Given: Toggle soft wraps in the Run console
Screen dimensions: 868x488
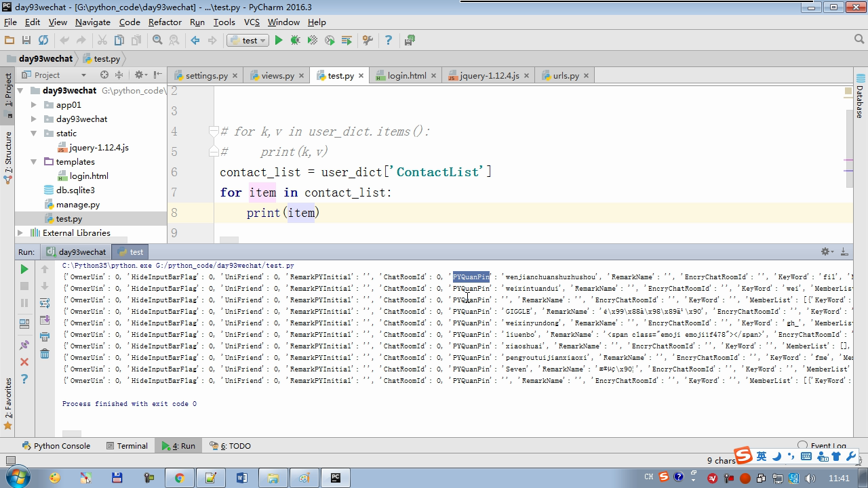Looking at the screenshot, I should [x=45, y=303].
